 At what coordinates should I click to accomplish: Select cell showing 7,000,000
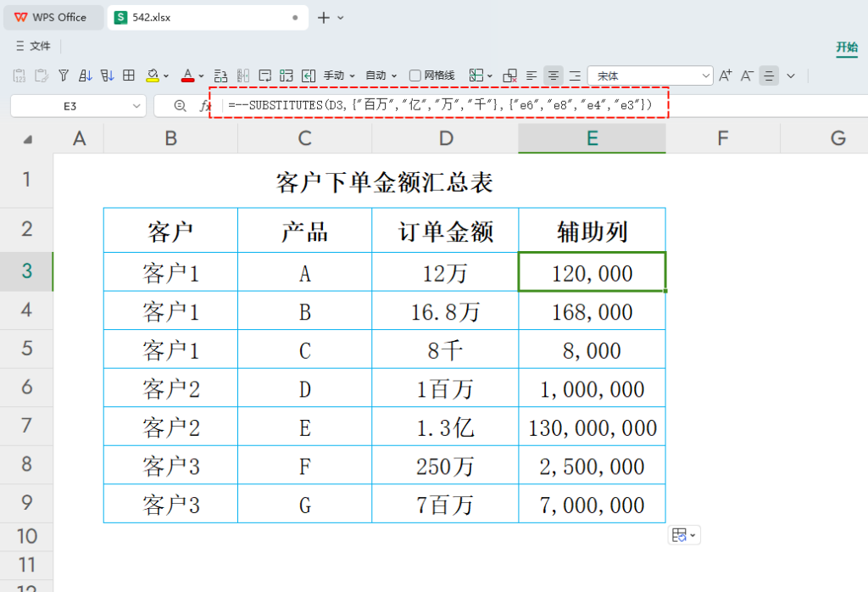coord(592,504)
